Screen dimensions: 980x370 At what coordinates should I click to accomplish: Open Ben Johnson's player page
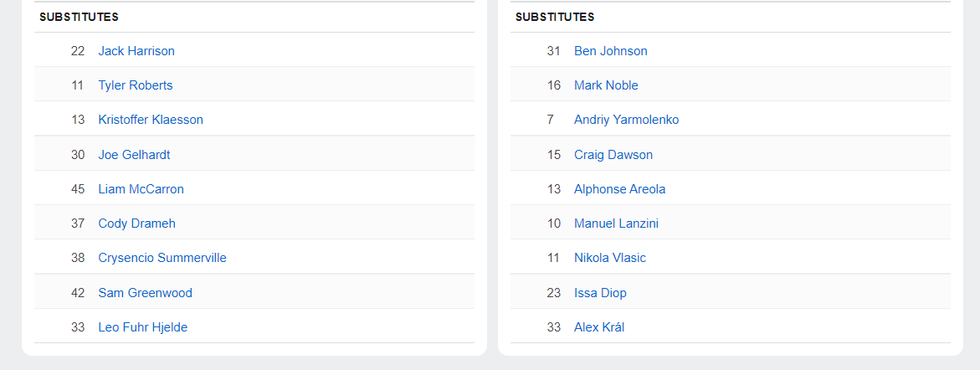coord(611,51)
